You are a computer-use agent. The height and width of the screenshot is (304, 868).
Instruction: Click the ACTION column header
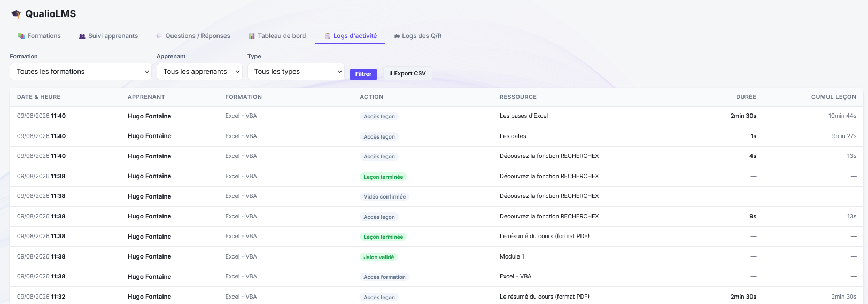371,97
